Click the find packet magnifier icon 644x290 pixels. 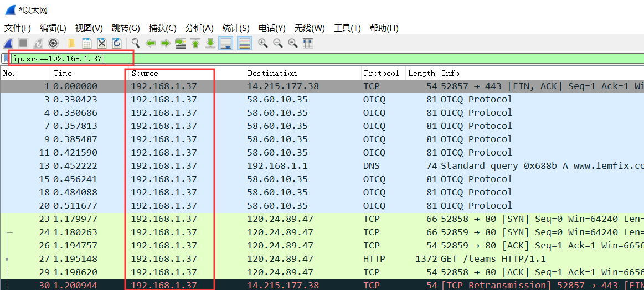pos(136,43)
